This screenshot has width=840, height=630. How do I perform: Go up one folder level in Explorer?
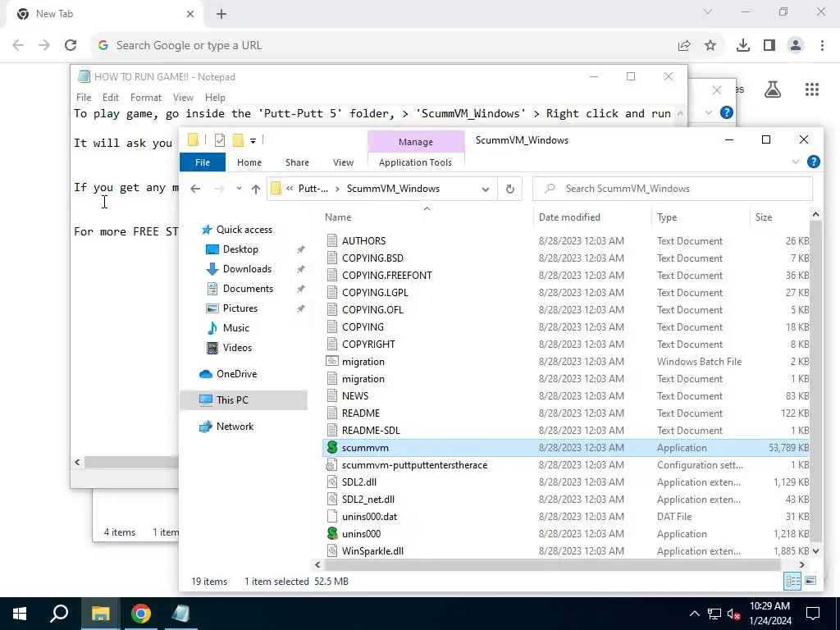[x=256, y=189]
